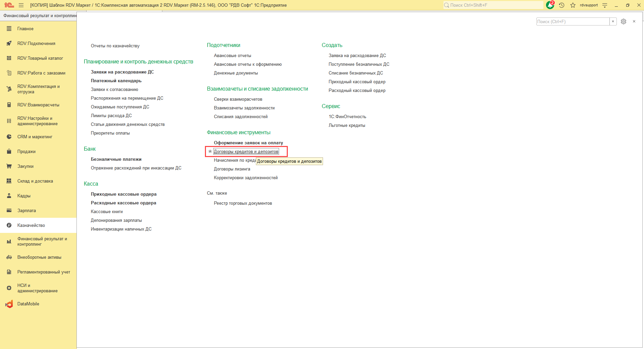Open Расходные кассовые ордера list
This screenshot has width=644, height=349.
(123, 203)
